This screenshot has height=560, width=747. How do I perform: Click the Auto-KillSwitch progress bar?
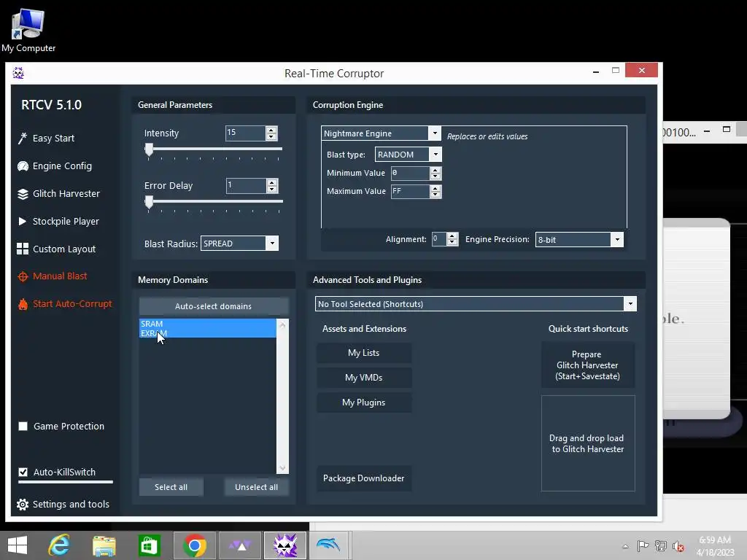pyautogui.click(x=66, y=482)
